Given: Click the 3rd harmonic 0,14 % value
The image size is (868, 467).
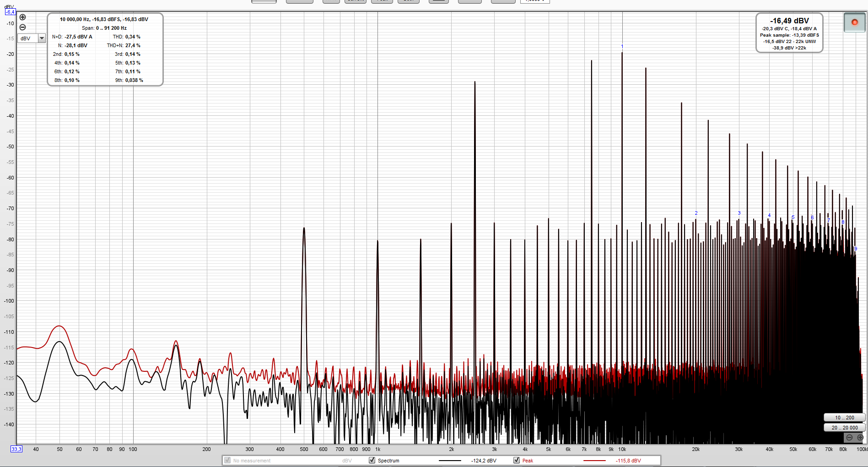Looking at the screenshot, I should tap(133, 54).
